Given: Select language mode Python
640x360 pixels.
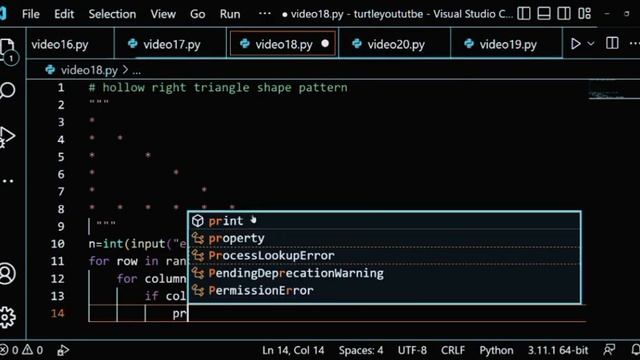Looking at the screenshot, I should coord(496,350).
